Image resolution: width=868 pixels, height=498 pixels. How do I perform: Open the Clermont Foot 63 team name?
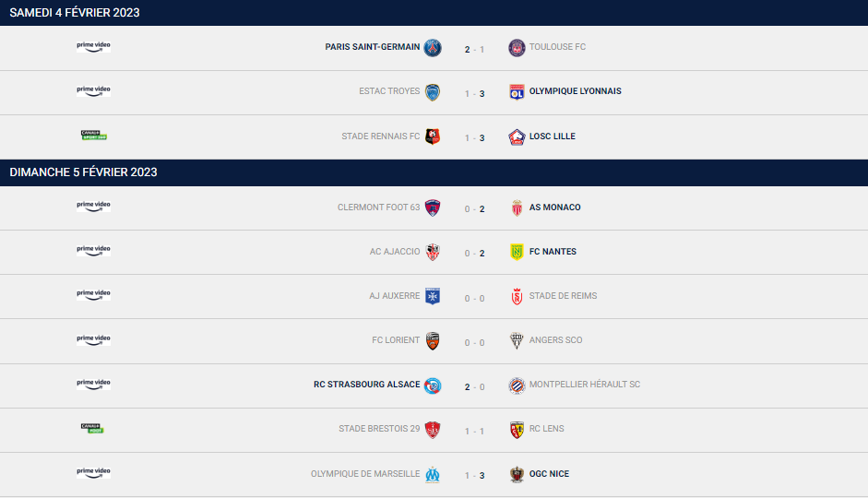point(378,207)
